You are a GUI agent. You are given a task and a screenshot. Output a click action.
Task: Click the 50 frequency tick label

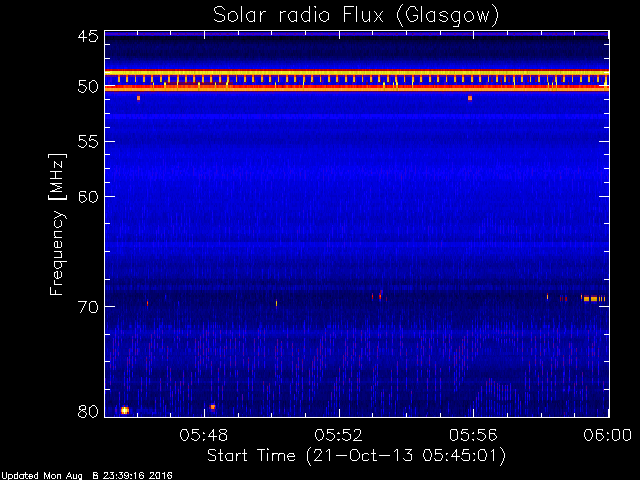click(x=88, y=87)
